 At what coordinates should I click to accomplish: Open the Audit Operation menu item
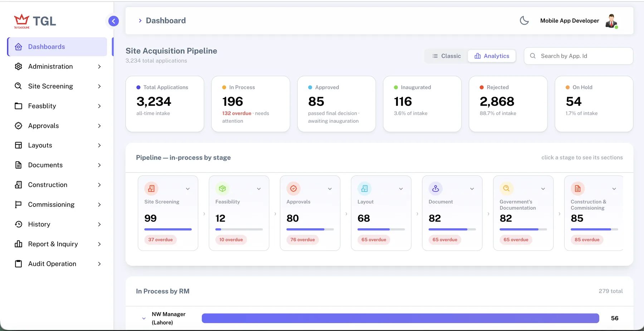pos(57,264)
